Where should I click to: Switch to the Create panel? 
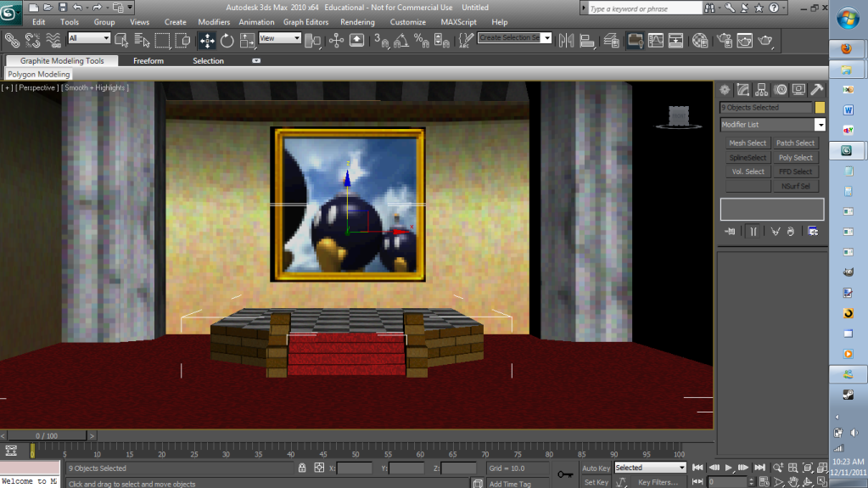[x=725, y=90]
